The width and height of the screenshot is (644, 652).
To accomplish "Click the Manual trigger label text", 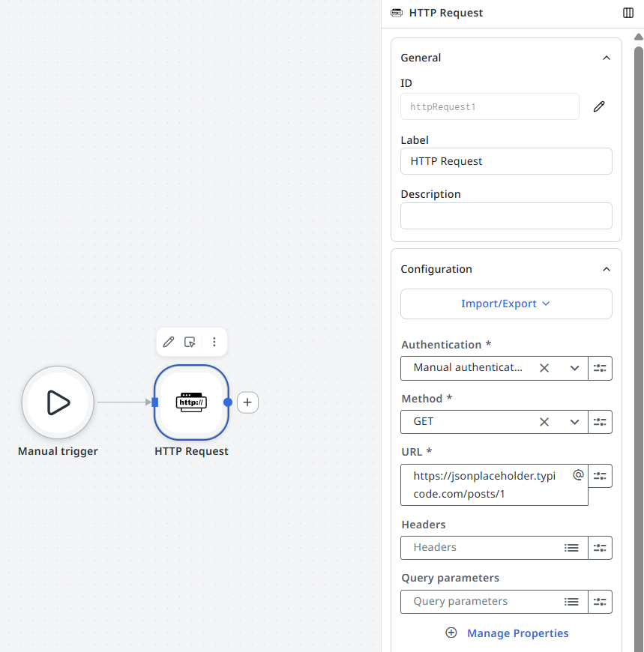I will [x=58, y=452].
